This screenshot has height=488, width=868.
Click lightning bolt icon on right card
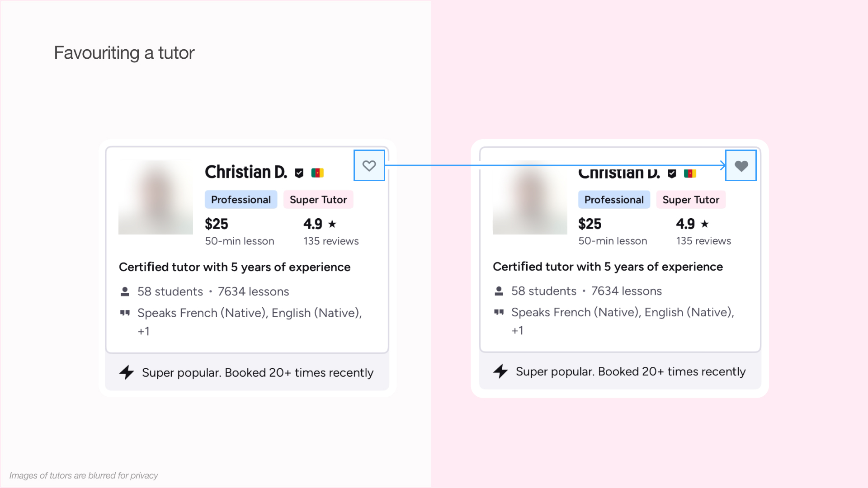click(500, 371)
